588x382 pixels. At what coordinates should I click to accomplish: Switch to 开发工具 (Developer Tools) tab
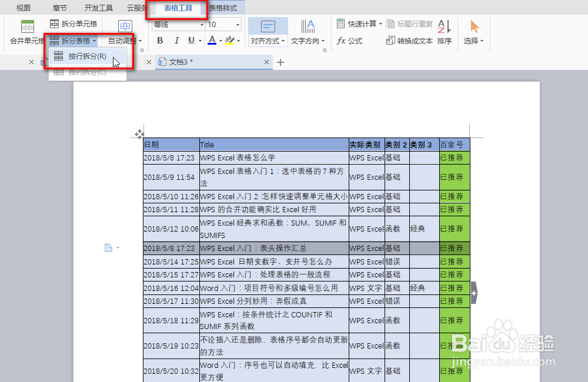(99, 8)
